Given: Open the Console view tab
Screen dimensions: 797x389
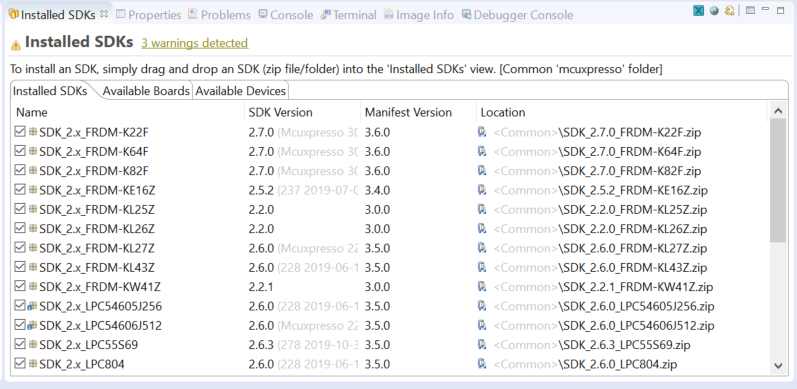Looking at the screenshot, I should (286, 15).
